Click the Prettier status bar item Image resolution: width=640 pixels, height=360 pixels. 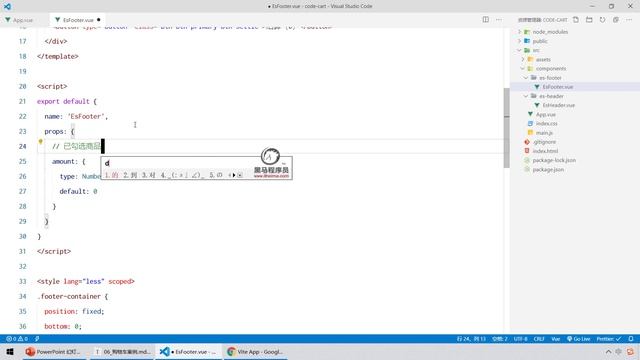point(609,339)
